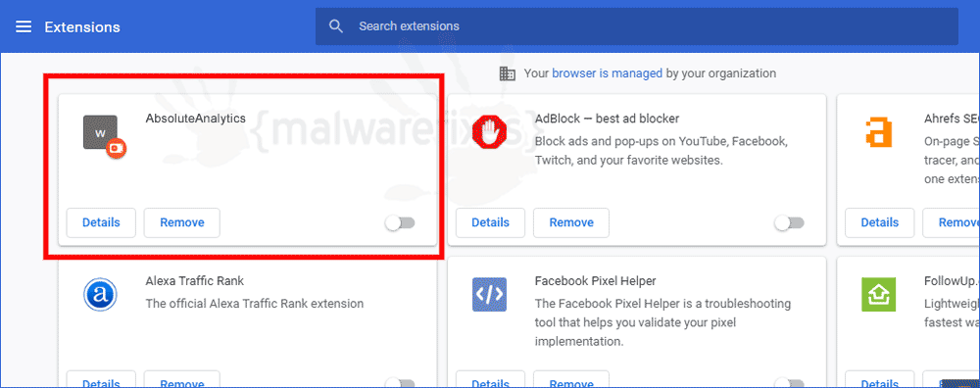Click the Facebook Pixel Helper code icon

pyautogui.click(x=489, y=294)
